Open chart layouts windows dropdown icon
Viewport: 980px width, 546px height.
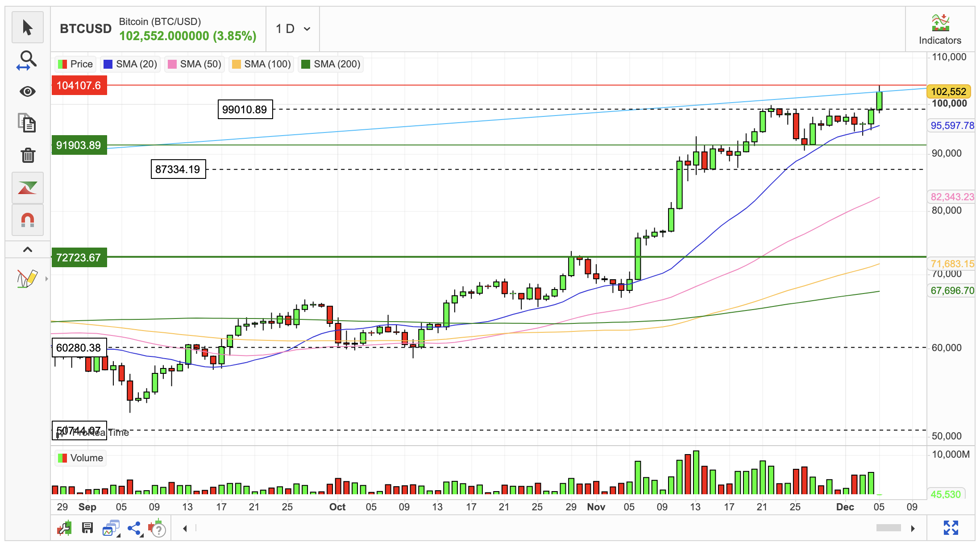(x=111, y=528)
